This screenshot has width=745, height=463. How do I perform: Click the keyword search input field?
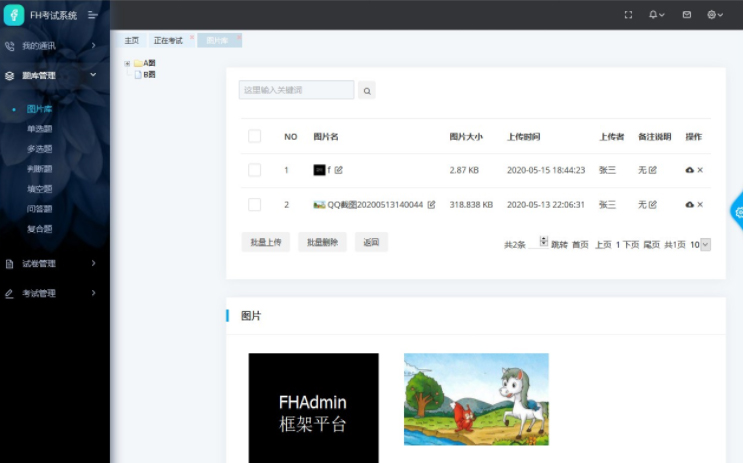(x=296, y=90)
